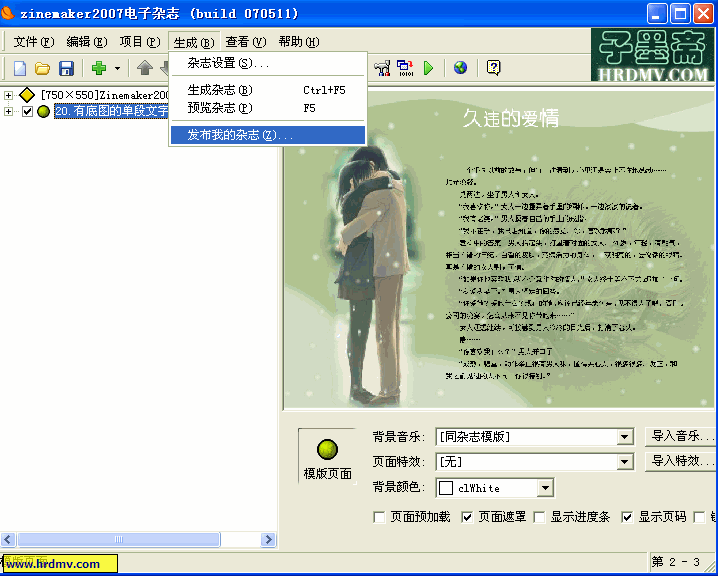
Task: Minimize the zinemaker2007 window
Action: 657,13
